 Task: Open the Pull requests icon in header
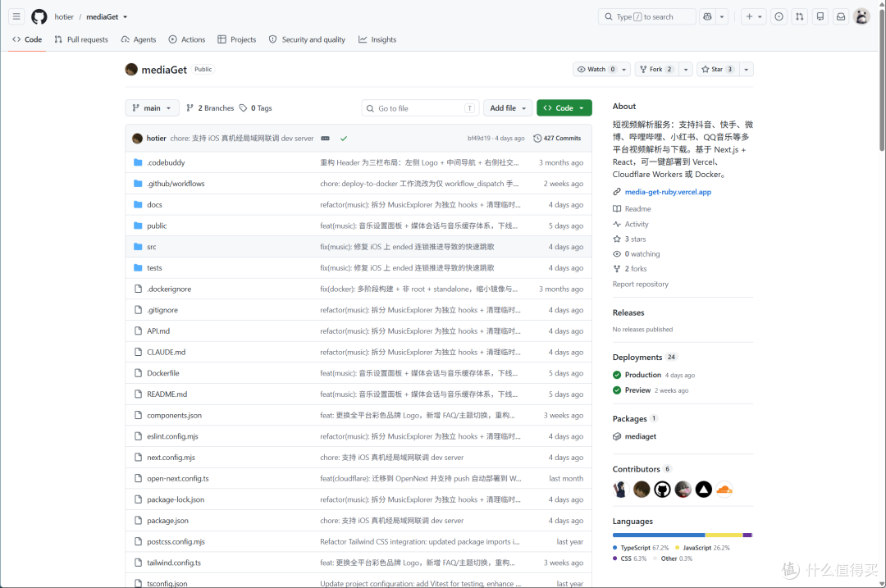(800, 17)
